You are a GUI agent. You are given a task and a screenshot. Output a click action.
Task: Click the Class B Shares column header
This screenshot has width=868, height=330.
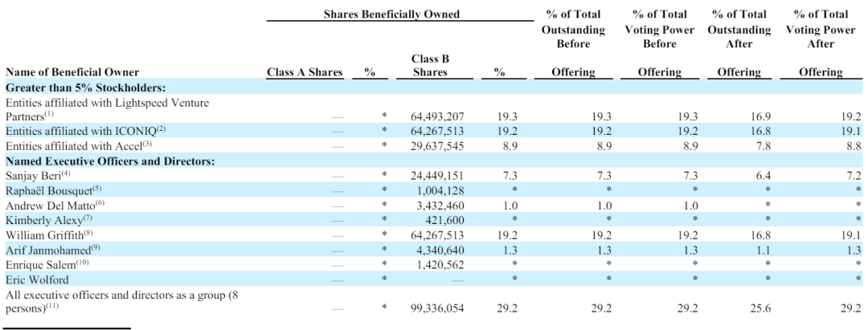(x=429, y=65)
